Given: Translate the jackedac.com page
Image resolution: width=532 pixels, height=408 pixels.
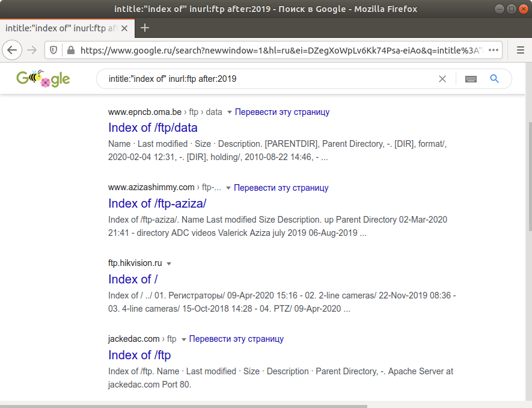Looking at the screenshot, I should [236, 339].
